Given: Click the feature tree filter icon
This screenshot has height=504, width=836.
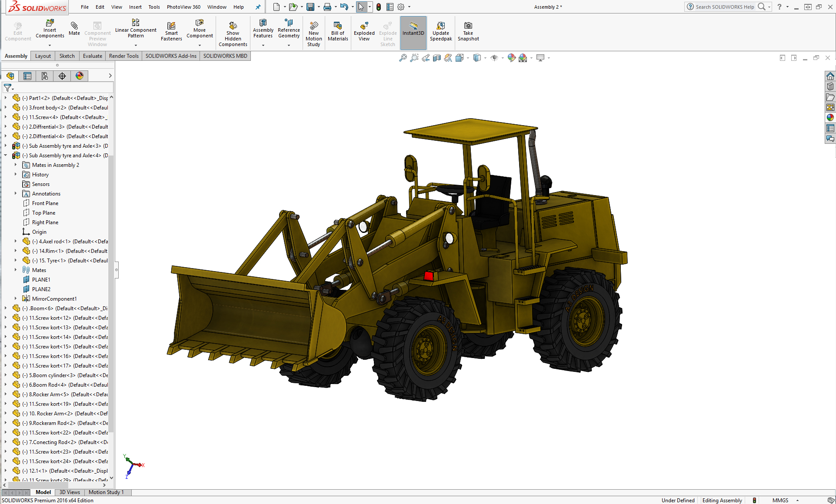Looking at the screenshot, I should click(x=8, y=88).
